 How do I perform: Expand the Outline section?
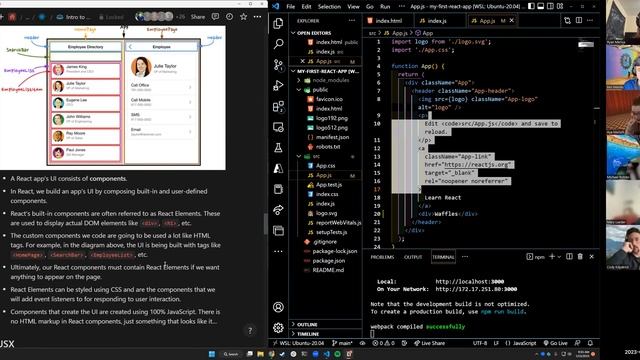pyautogui.click(x=307, y=324)
